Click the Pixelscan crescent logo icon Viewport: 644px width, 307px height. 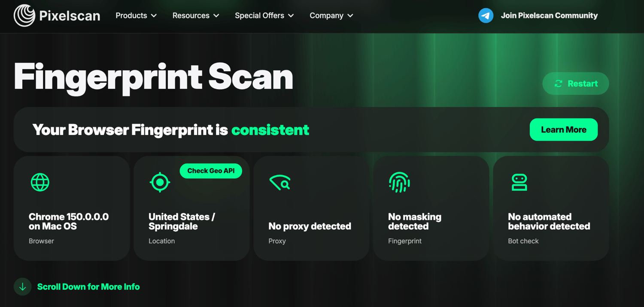24,15
